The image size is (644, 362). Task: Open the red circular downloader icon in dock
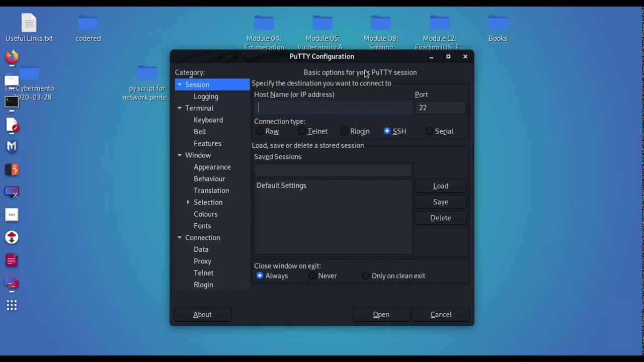coord(12,237)
